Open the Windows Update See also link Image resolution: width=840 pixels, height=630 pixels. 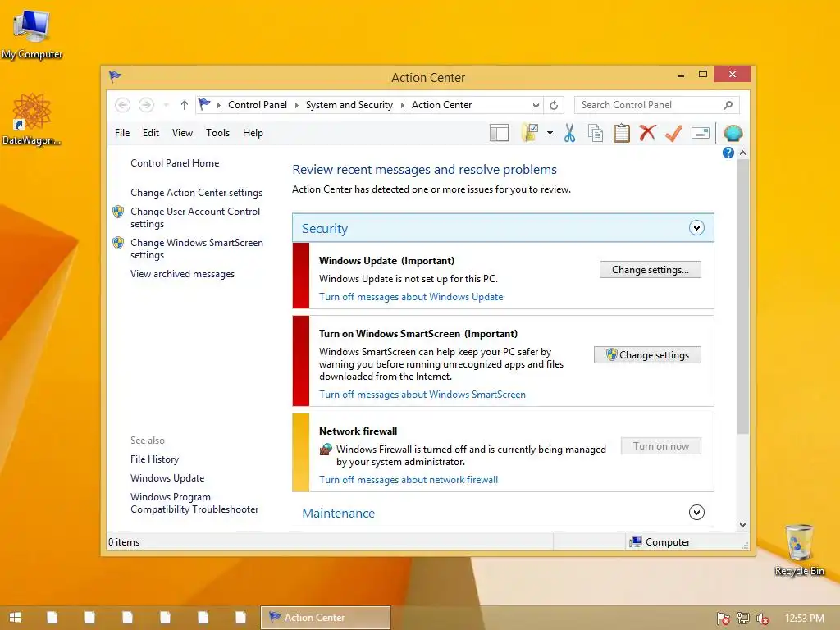167,478
